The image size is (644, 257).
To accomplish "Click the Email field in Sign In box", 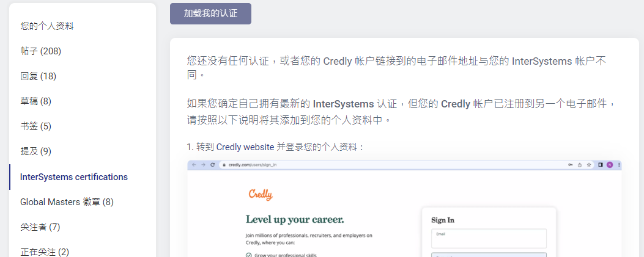I will tap(488, 238).
